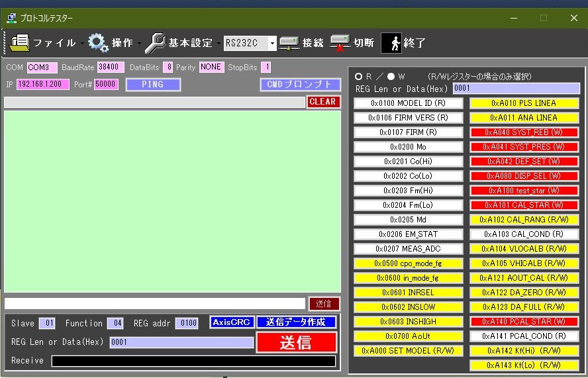The image size is (588, 378).
Task: Click the small dark-red 送信 button
Action: click(324, 304)
